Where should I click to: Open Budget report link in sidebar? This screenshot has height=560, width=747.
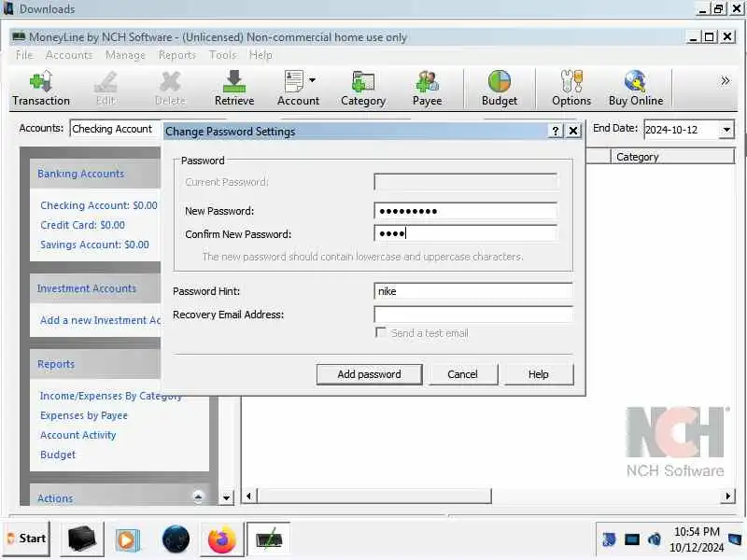[58, 455]
